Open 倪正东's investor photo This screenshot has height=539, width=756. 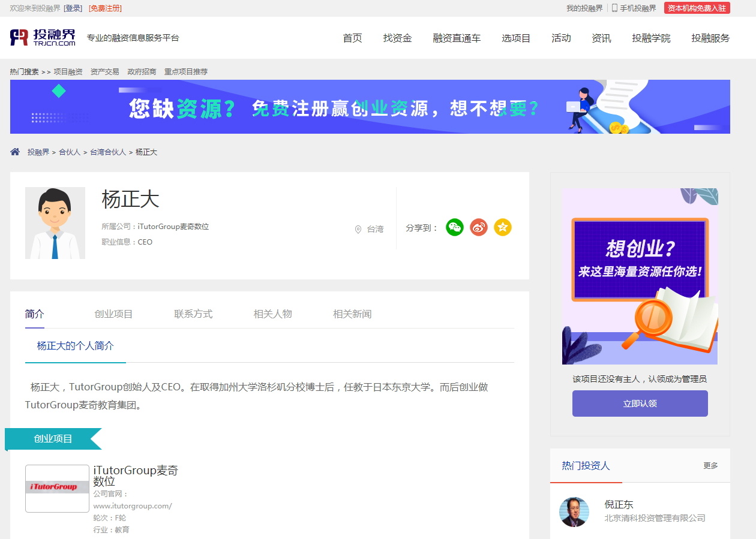[574, 512]
